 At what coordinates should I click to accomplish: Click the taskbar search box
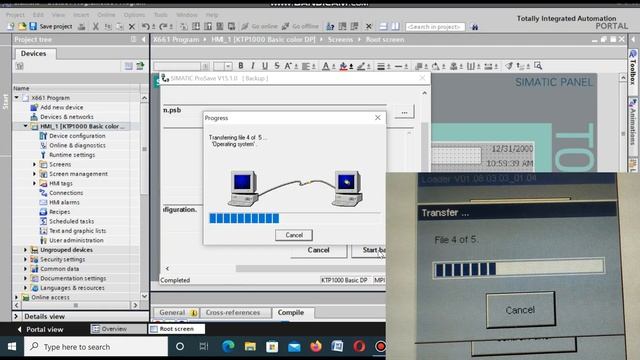[x=96, y=347]
